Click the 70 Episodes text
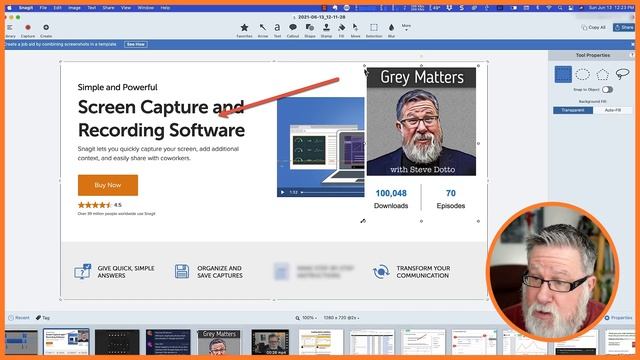The image size is (640, 360). (x=451, y=199)
